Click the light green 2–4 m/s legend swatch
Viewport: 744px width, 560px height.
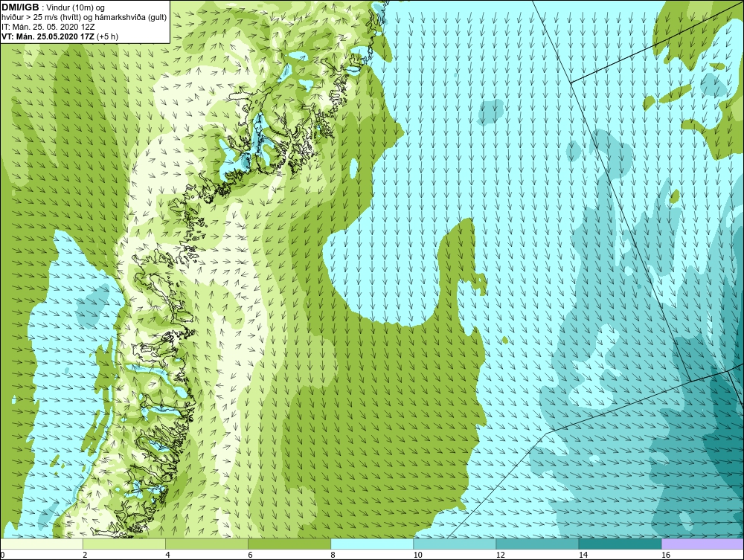point(124,544)
